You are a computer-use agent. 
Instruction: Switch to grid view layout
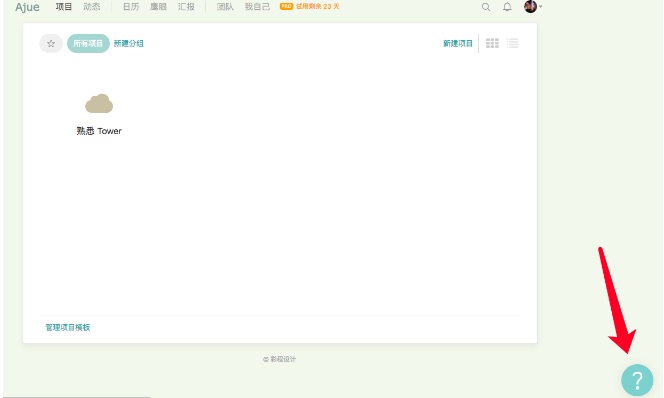492,43
